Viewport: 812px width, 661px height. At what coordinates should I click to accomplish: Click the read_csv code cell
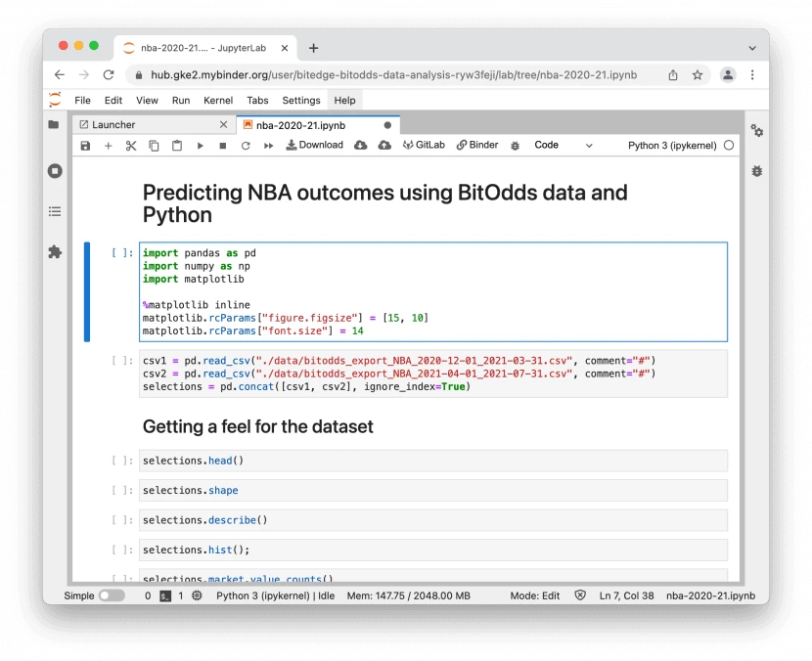click(x=433, y=374)
